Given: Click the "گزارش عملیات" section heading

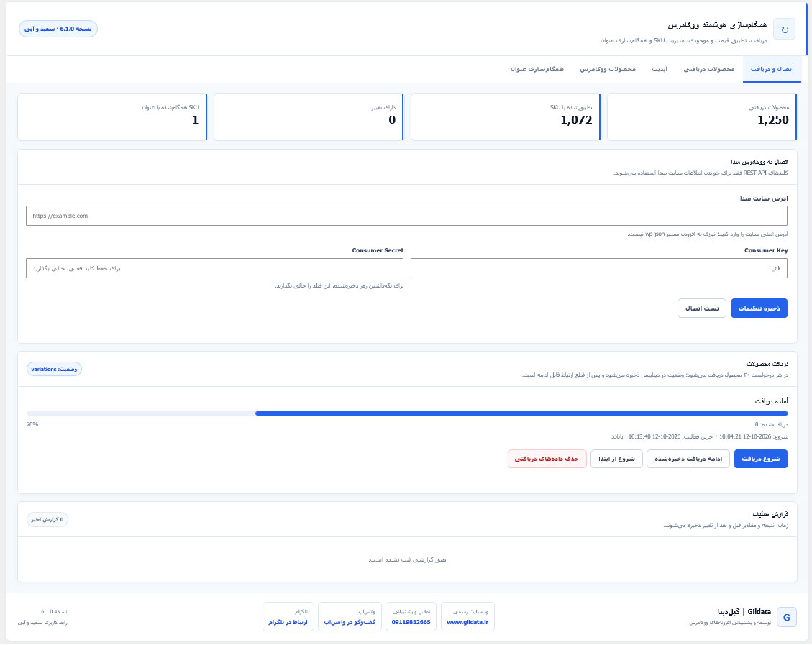Looking at the screenshot, I should [770, 515].
